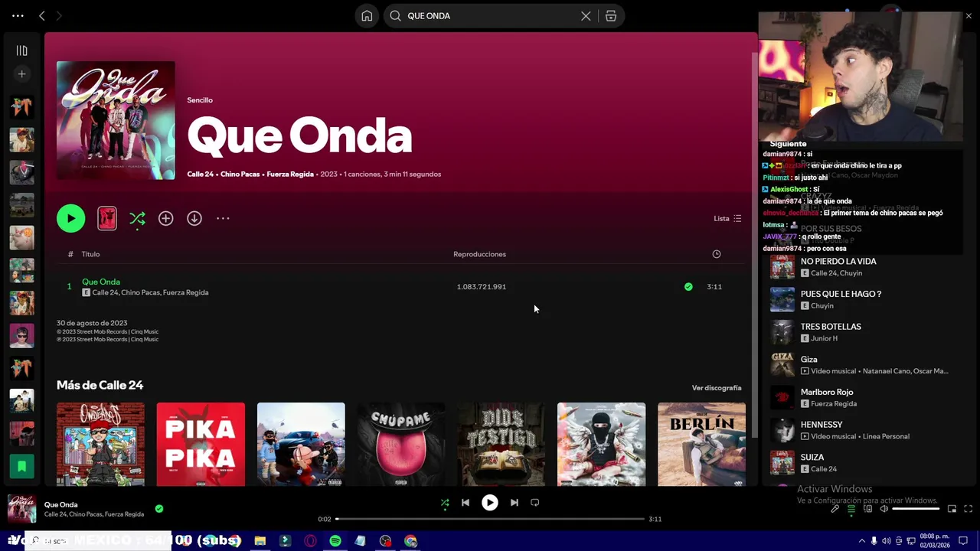Screen dimensions: 980x551
Task: Select Marlboro Rojo in queue
Action: click(827, 392)
